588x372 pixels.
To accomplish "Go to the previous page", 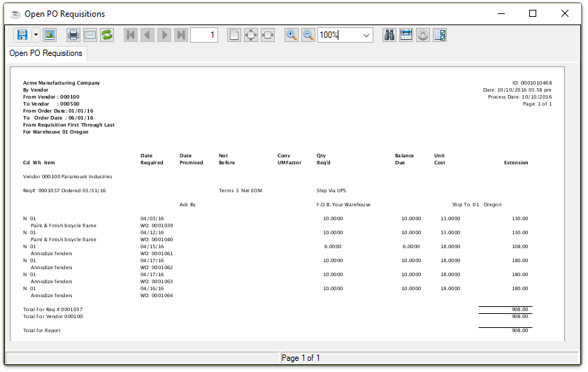I will coord(148,35).
